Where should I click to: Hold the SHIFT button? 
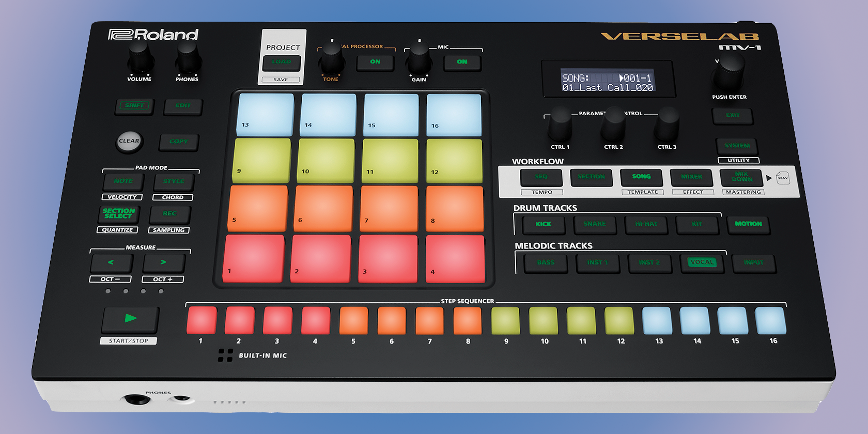(134, 106)
